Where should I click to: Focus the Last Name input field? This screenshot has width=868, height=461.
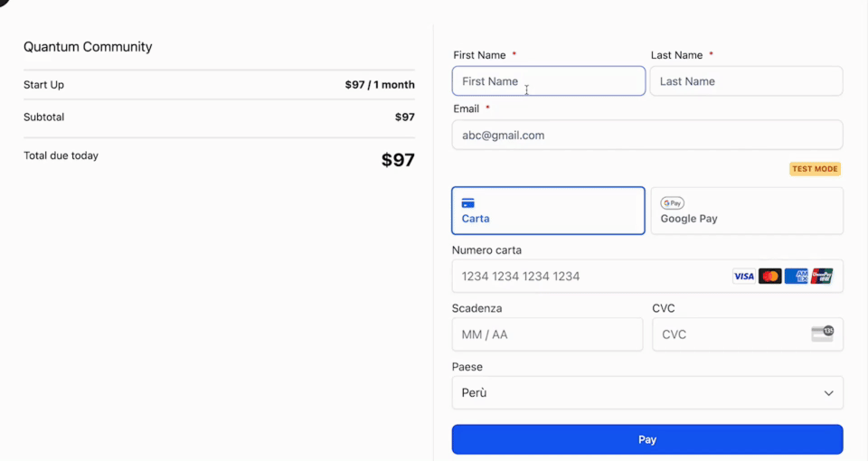pos(746,81)
